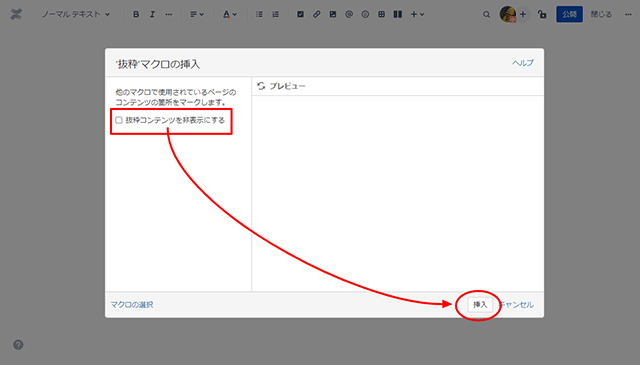Click the user avatar in toolbar
This screenshot has width=640, height=365.
coord(508,14)
